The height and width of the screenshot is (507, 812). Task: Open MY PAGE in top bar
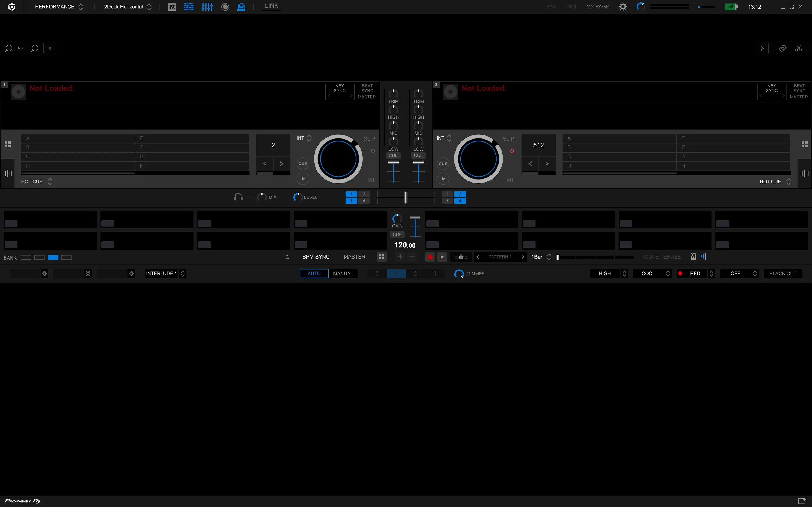(x=597, y=7)
